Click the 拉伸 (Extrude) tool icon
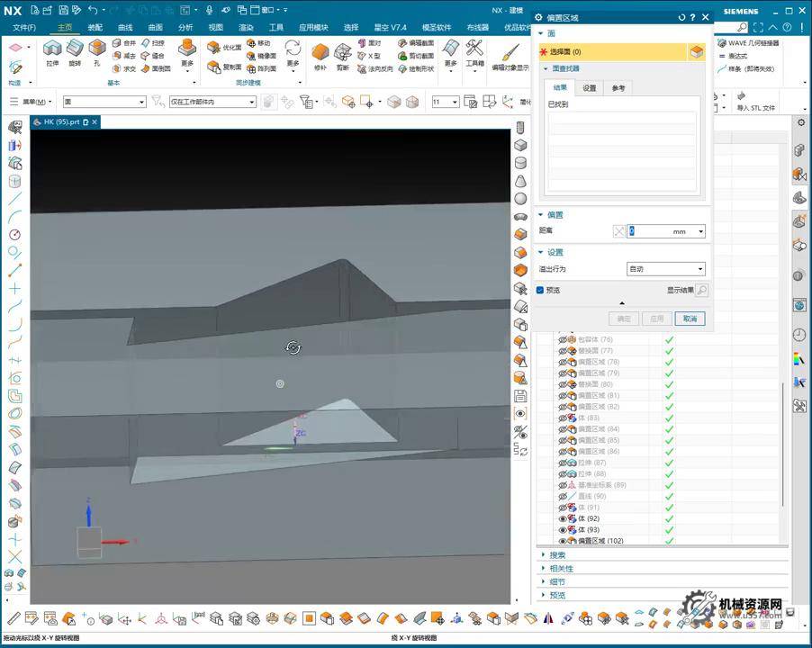Image resolution: width=812 pixels, height=648 pixels. [x=51, y=49]
